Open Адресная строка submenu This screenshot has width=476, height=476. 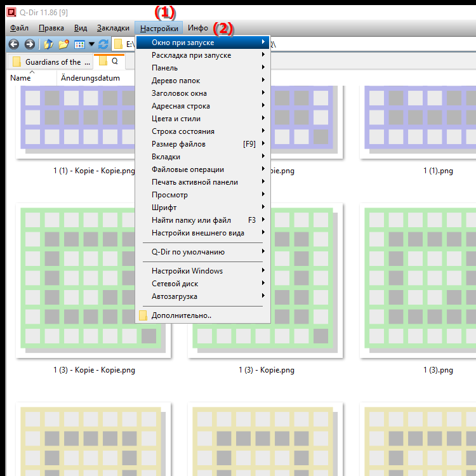(203, 106)
